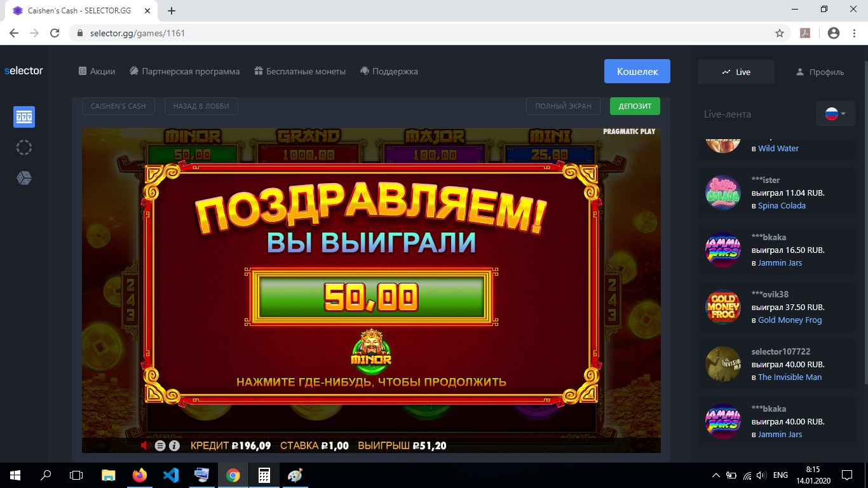Switch to the Профиль tab
Screen dimensions: 868x488
click(x=820, y=72)
